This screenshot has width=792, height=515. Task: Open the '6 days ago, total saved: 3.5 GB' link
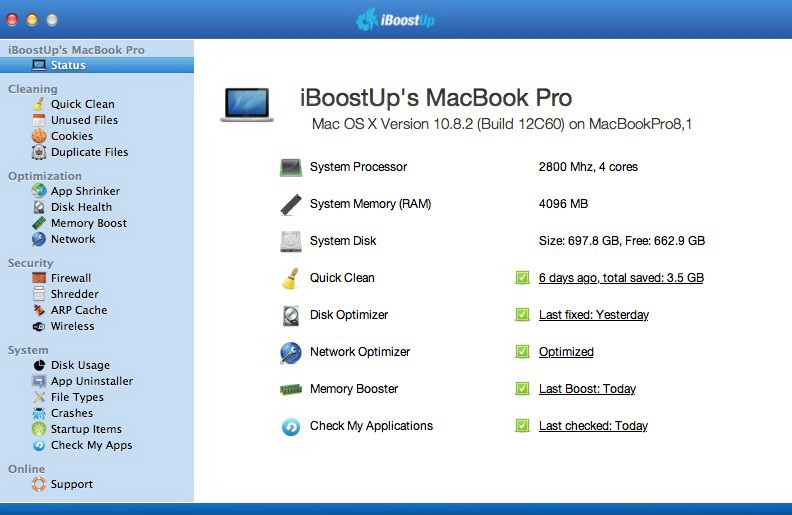tap(621, 278)
